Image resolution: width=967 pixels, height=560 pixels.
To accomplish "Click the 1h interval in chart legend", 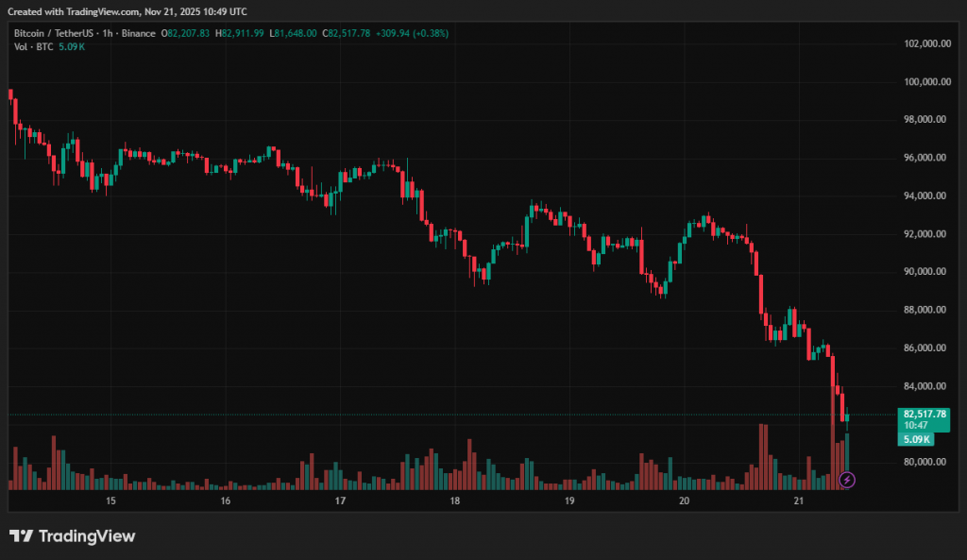I will pyautogui.click(x=109, y=33).
